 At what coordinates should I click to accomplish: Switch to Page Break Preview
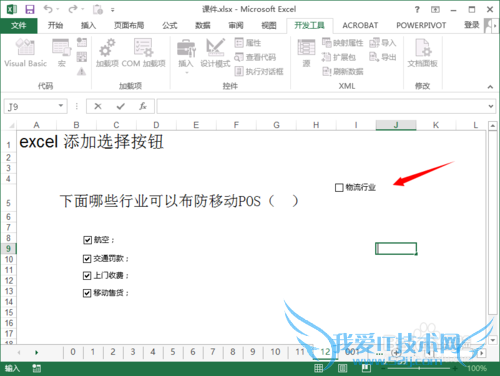coord(366,368)
